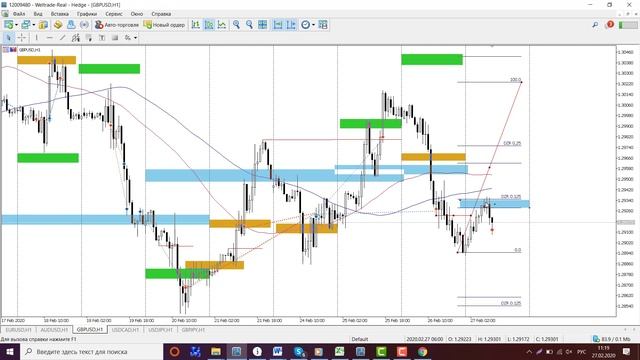Click the yellow MetaEditor IDE icon
This screenshot has width=640, height=360.
tap(43, 25)
